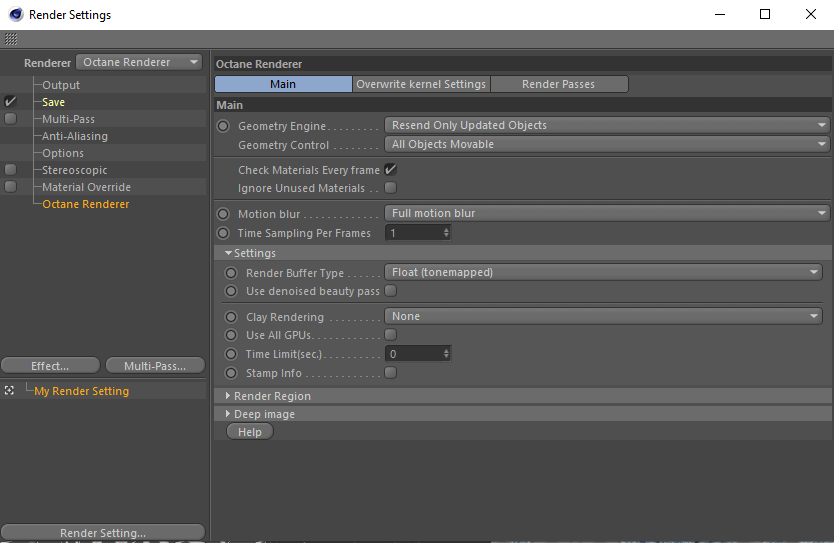Open the Renderer dropdown

pos(139,62)
